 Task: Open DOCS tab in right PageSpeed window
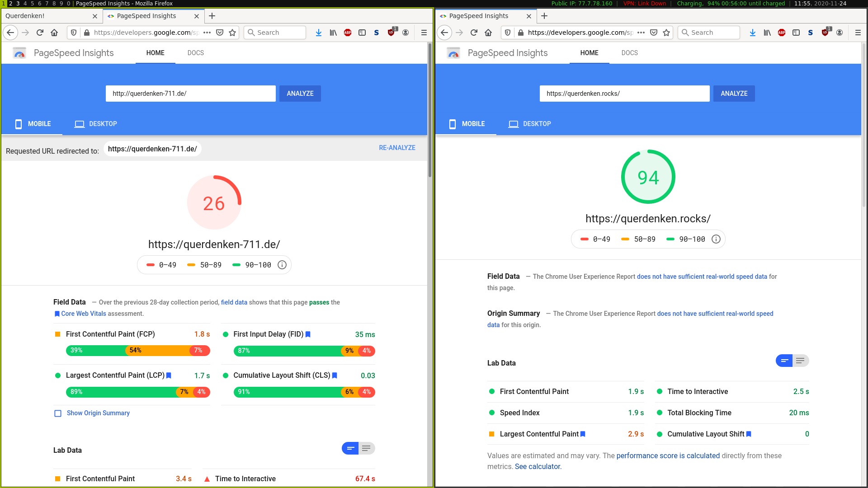629,53
